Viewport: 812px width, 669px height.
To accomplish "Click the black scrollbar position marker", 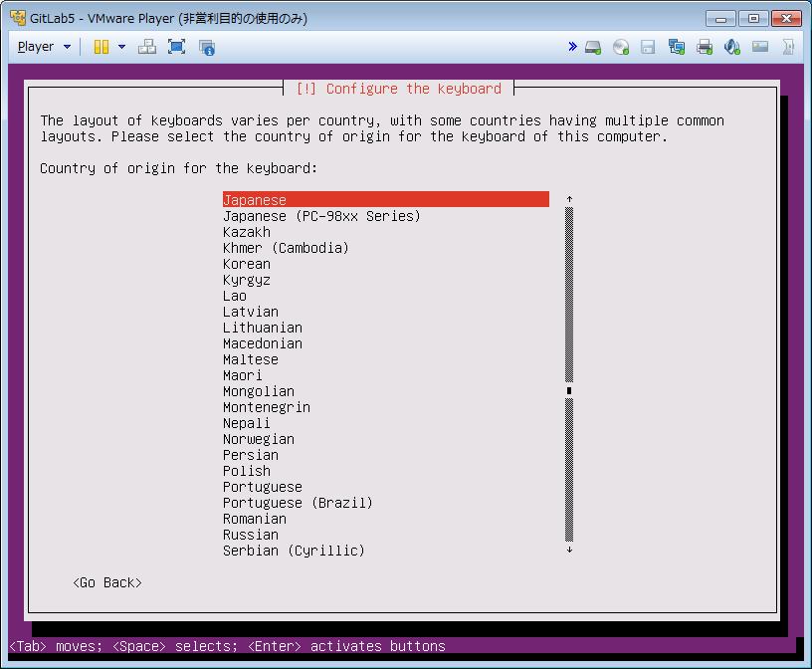I will point(569,390).
